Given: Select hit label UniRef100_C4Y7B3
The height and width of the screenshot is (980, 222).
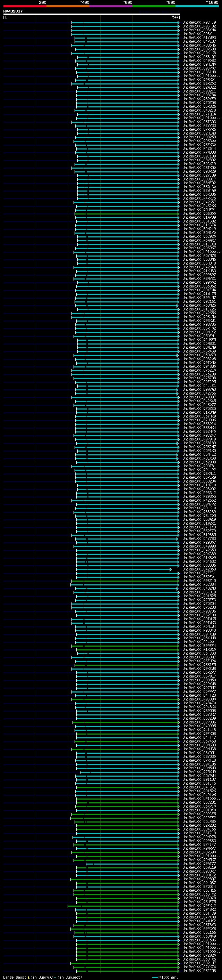Looking at the screenshot, I should pyautogui.click(x=199, y=538).
